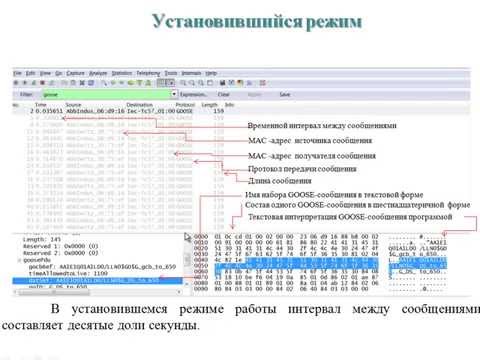Click the zoom in toolbar icon

pos(183,83)
